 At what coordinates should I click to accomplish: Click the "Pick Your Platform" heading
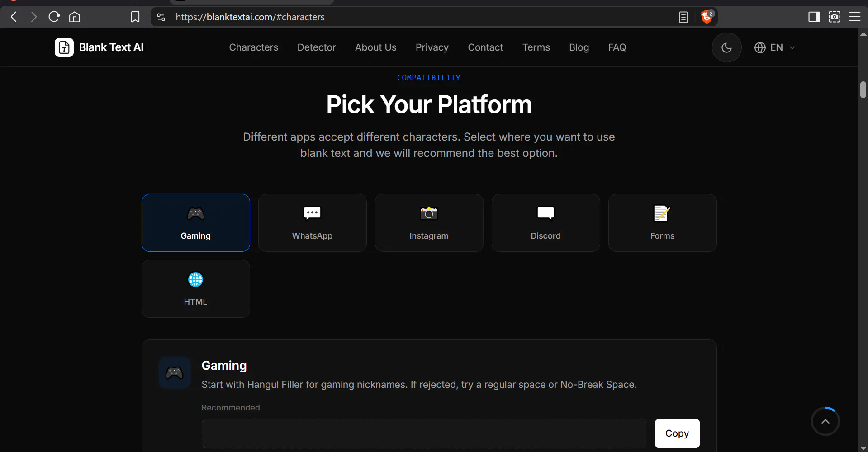click(x=429, y=104)
